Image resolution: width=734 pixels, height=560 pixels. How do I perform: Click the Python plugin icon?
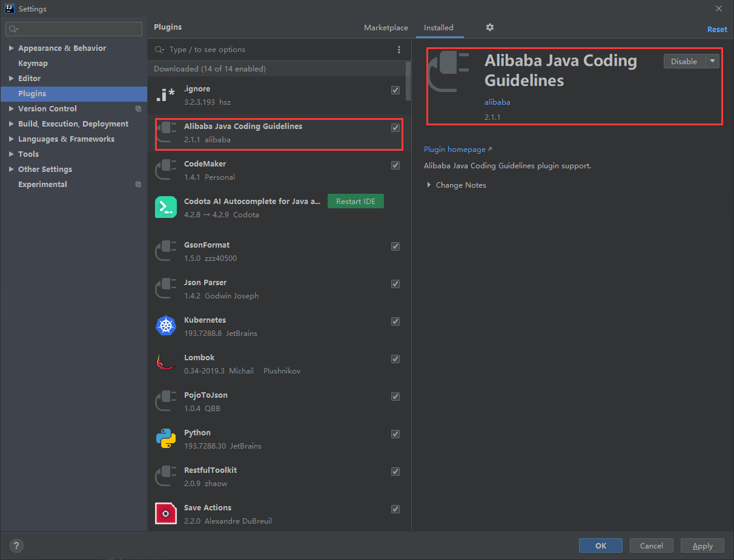[165, 440]
